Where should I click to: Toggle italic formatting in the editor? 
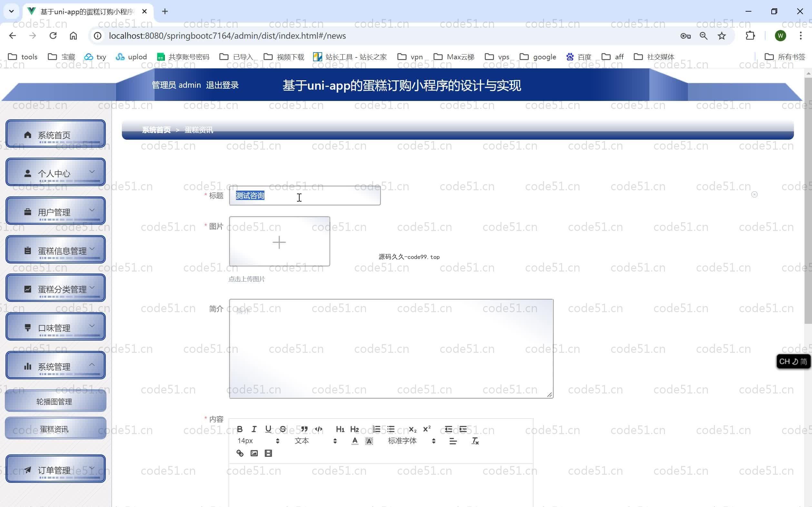pos(254,429)
